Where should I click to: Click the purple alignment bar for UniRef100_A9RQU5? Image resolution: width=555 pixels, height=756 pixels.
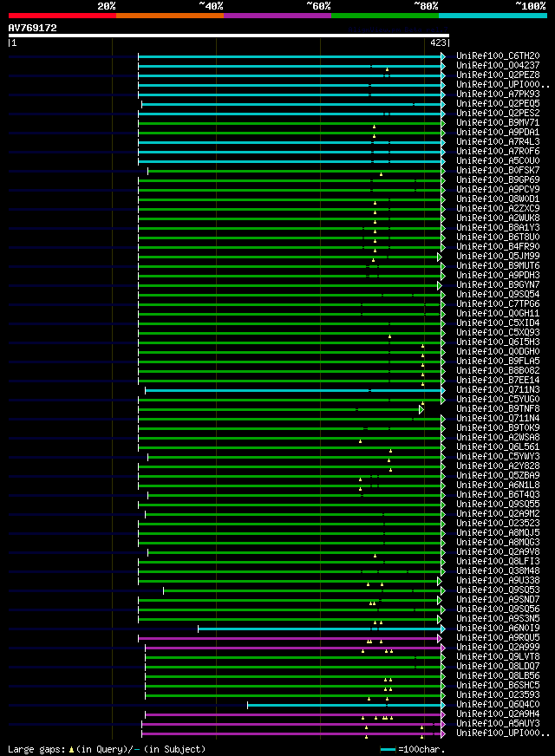click(x=290, y=639)
